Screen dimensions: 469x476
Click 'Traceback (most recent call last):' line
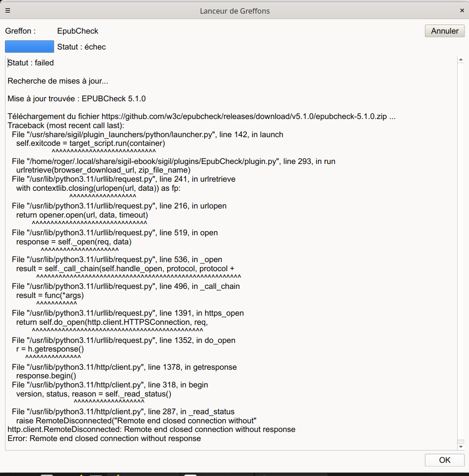pyautogui.click(x=66, y=125)
